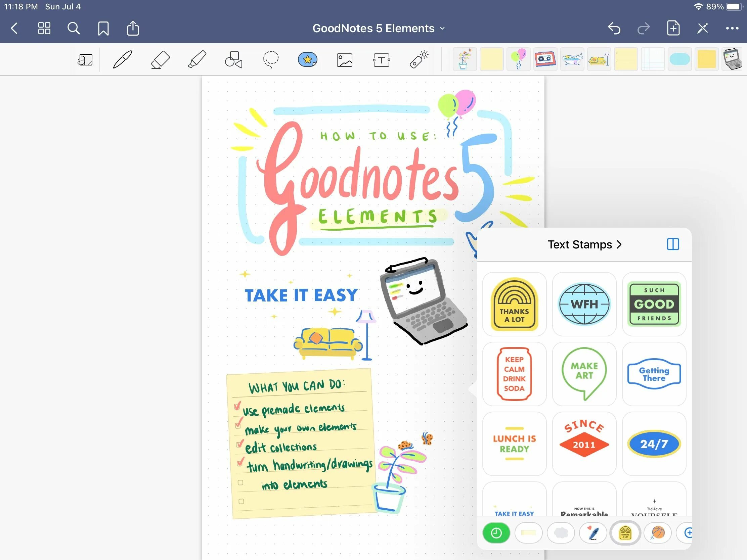Select the yellow color swatch in toolbar
This screenshot has height=560, width=747.
[706, 59]
